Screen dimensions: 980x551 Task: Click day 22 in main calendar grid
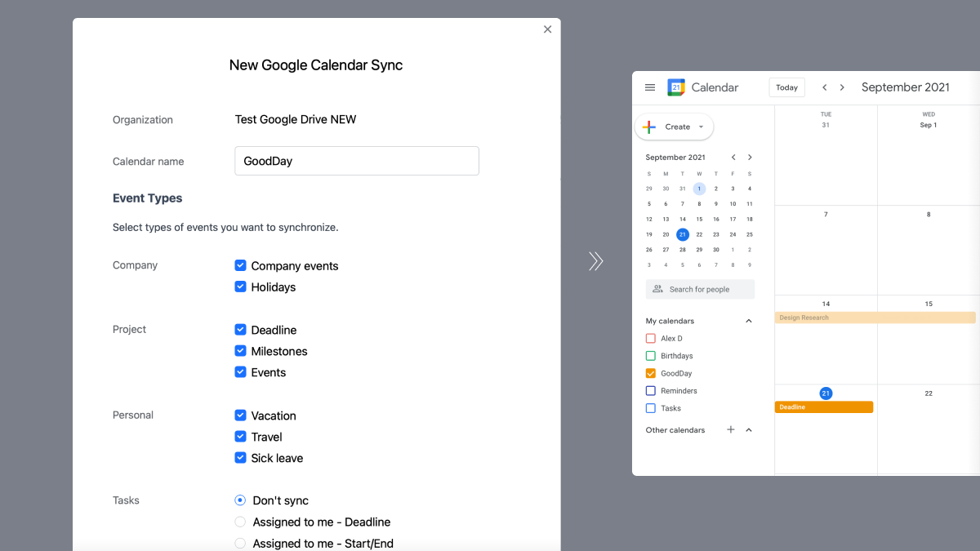929,393
